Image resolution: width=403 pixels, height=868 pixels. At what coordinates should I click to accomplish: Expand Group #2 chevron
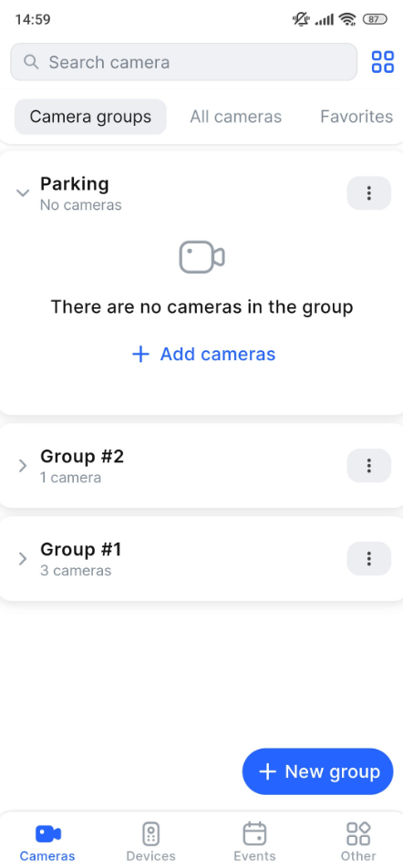point(23,466)
